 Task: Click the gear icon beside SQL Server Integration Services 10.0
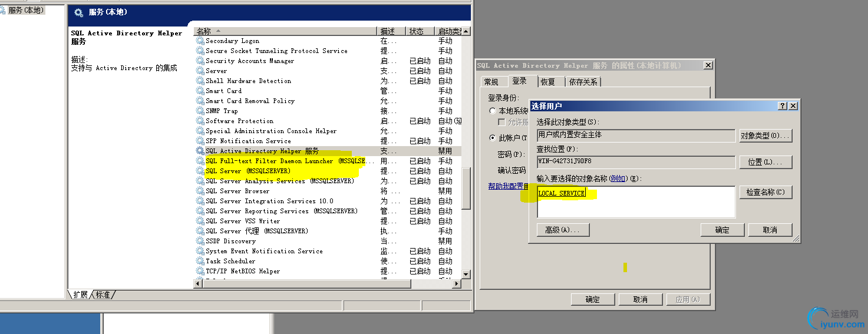click(x=200, y=201)
